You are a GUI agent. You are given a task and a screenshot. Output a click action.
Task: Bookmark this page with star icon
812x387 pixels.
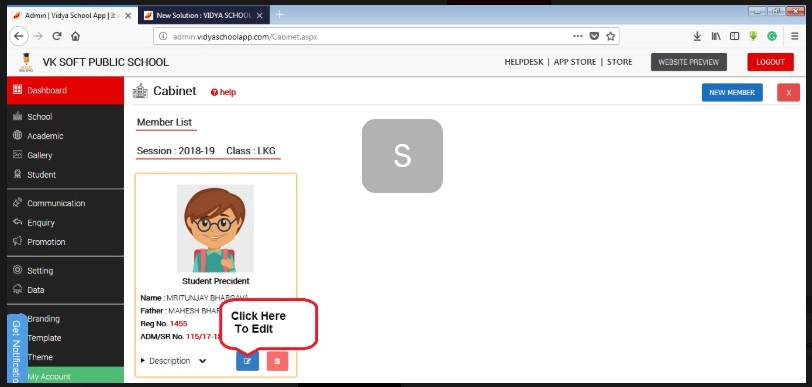pos(611,36)
